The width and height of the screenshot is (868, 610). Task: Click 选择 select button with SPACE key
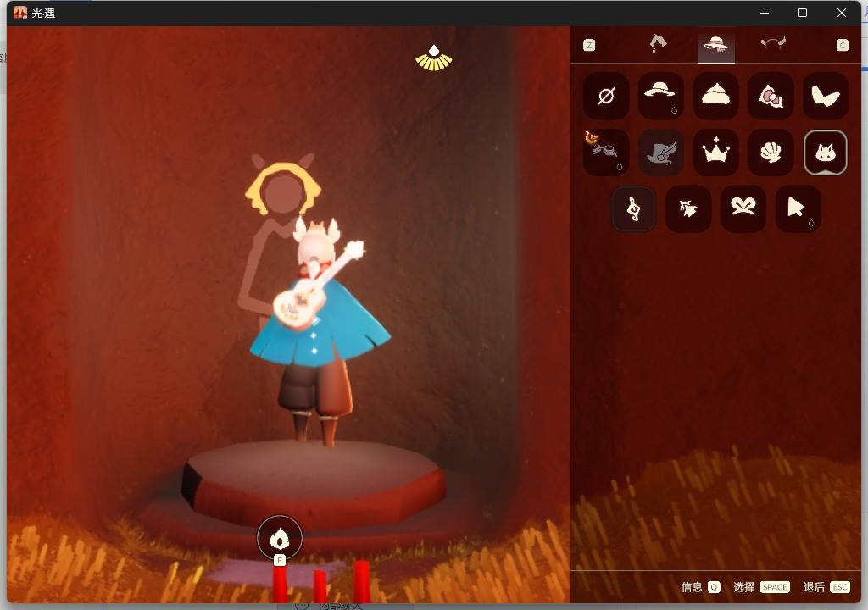tap(761, 587)
